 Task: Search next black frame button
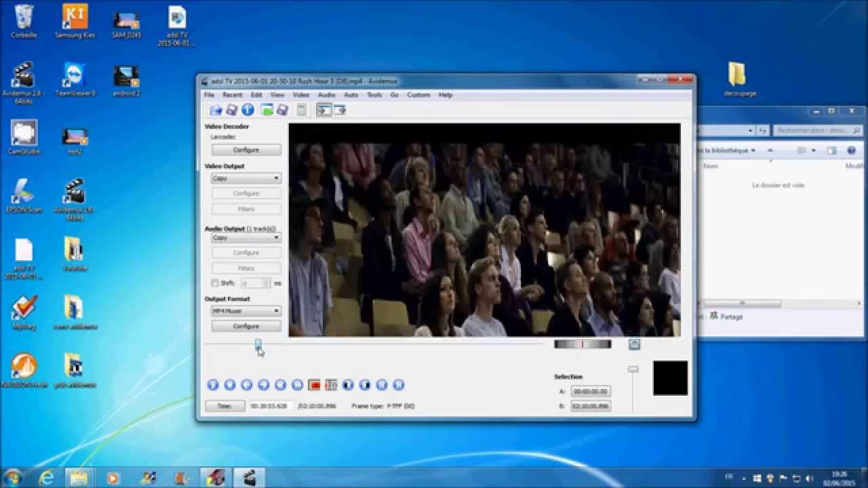(365, 385)
